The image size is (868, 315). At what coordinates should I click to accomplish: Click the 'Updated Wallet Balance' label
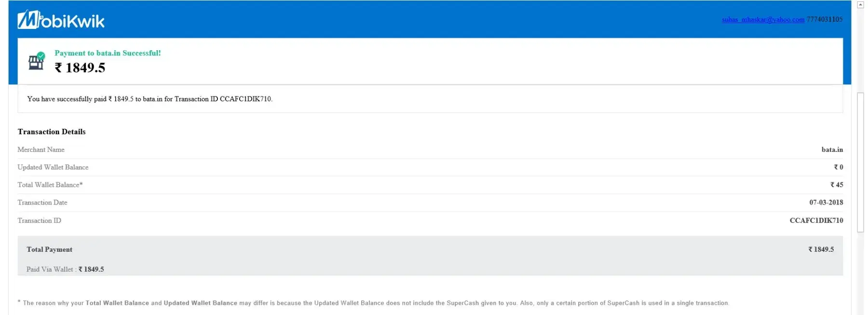[53, 167]
